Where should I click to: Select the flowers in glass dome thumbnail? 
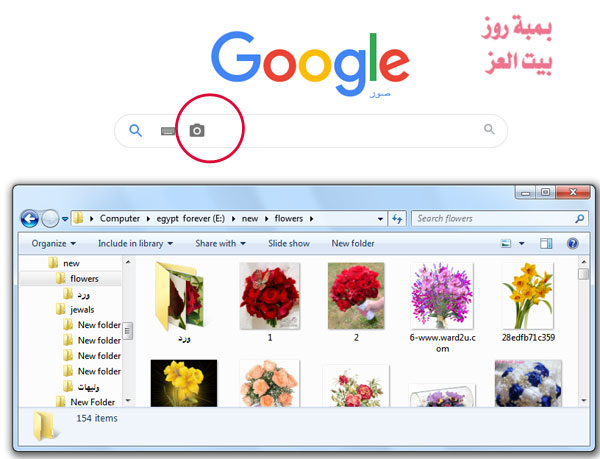tap(442, 395)
